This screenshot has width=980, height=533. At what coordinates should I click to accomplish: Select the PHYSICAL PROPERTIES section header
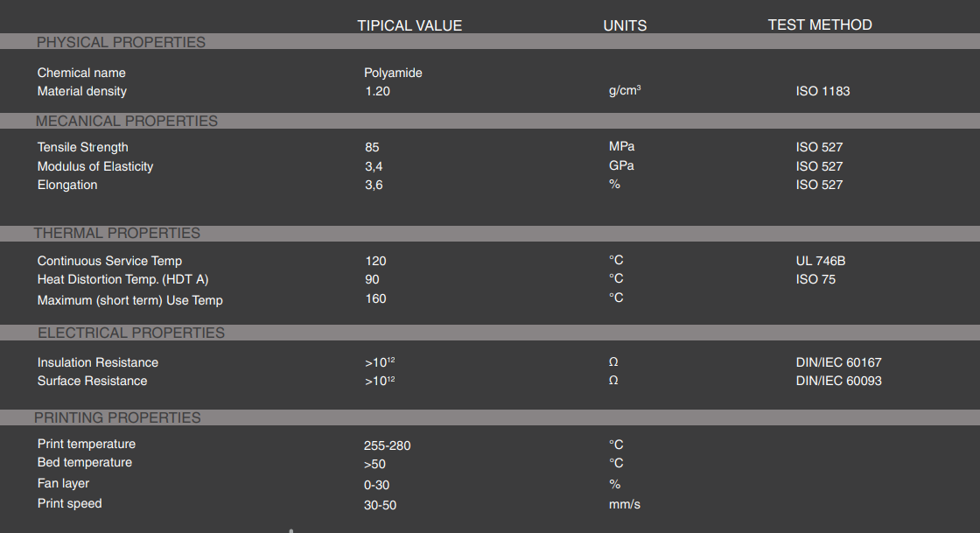[x=121, y=42]
